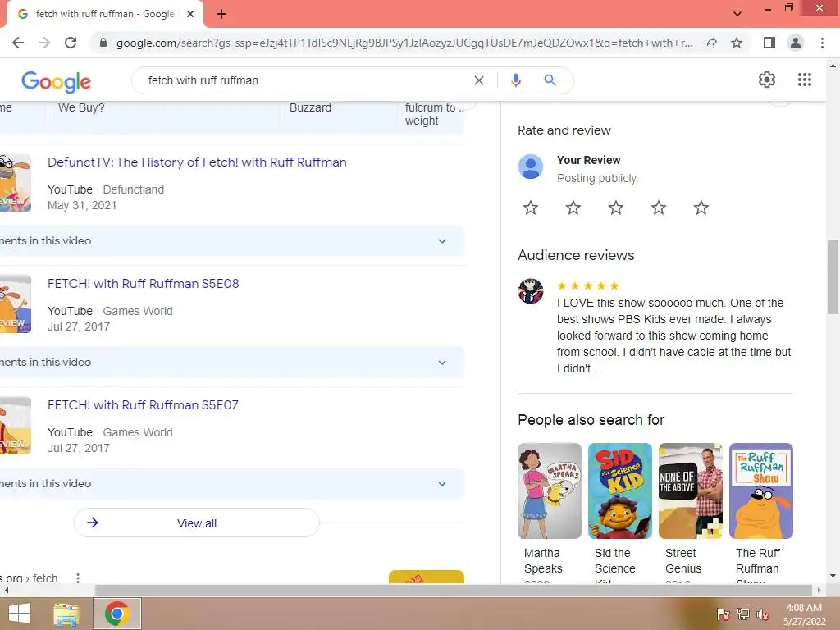Open the DefunctTV video thumbnail
840x630 pixels.
pos(16,182)
